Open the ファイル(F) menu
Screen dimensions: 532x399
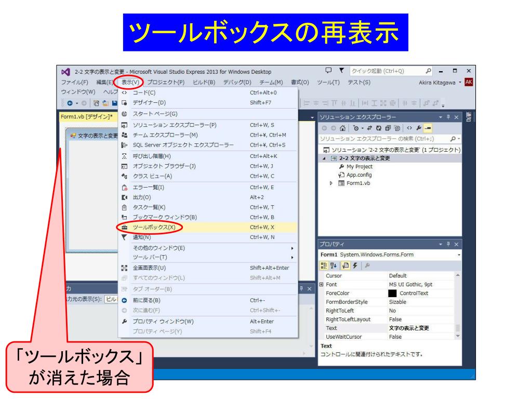pyautogui.click(x=75, y=82)
